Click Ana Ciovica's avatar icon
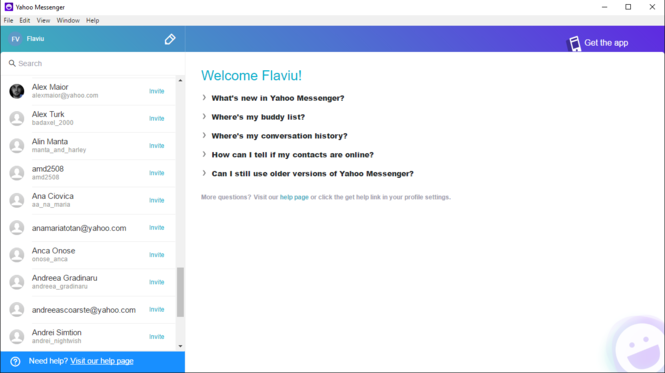The width and height of the screenshot is (665, 373). pos(17,200)
